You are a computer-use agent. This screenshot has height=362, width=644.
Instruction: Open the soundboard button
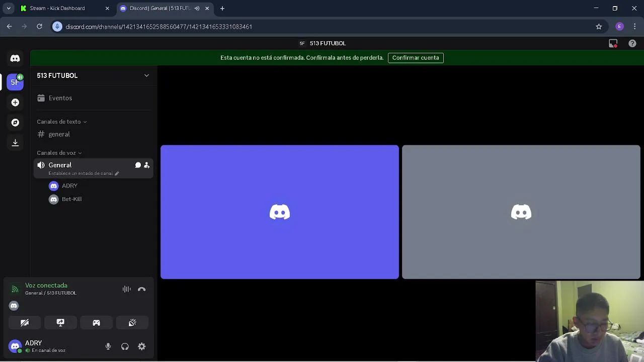(x=132, y=323)
